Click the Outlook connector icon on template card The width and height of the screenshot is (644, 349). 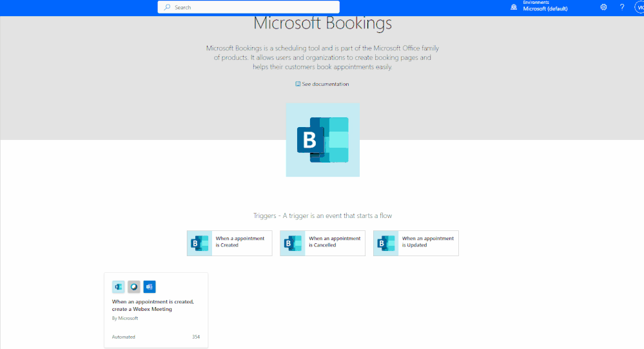(x=150, y=286)
